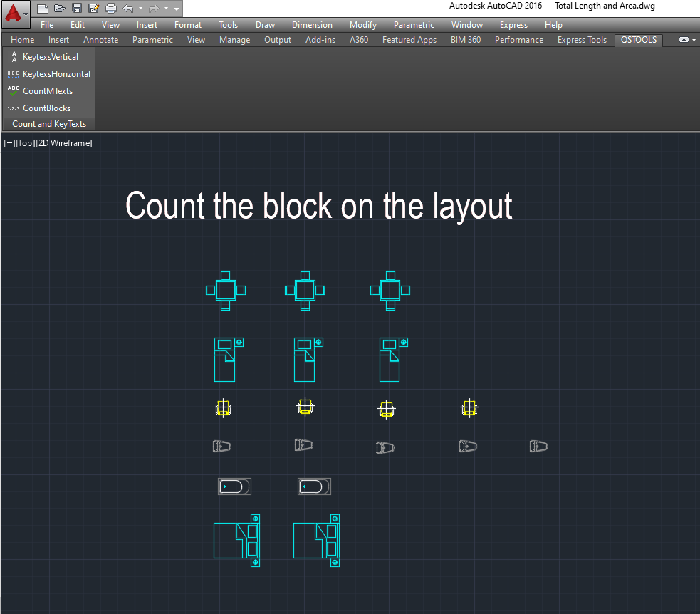Screen dimensions: 700x614
Task: Switch to the Performance ribbon tab
Action: pyautogui.click(x=518, y=40)
